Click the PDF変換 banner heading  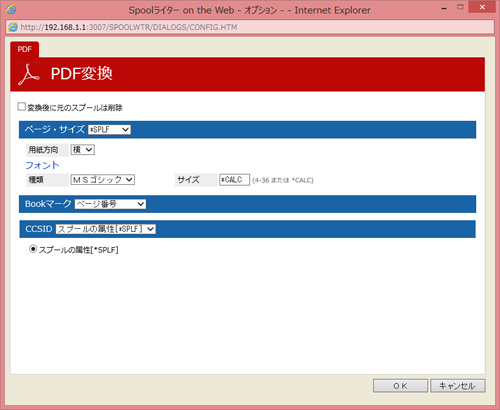(x=82, y=74)
